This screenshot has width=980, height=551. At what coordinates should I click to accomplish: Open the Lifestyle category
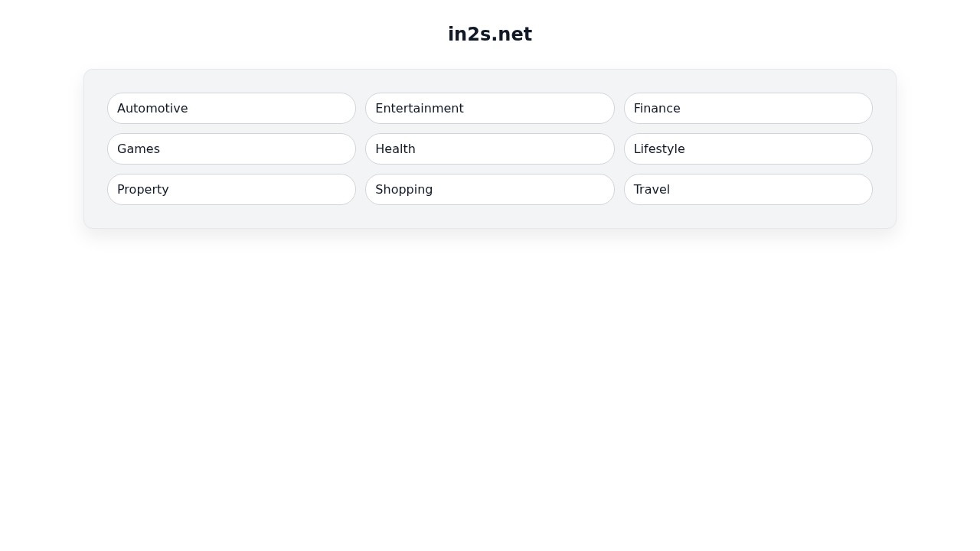747,148
